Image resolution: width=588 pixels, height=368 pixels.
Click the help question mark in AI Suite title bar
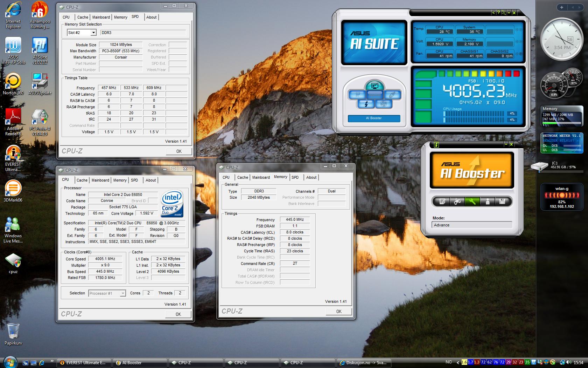(498, 13)
